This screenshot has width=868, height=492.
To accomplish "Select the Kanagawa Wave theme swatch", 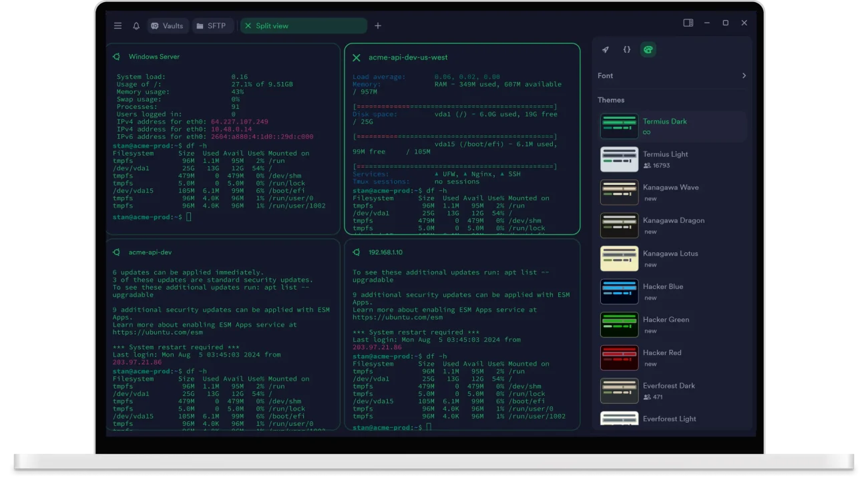I will point(619,192).
